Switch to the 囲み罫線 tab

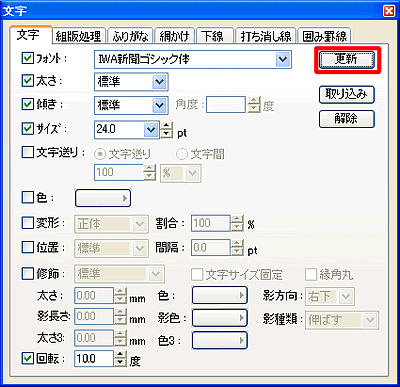click(x=324, y=36)
